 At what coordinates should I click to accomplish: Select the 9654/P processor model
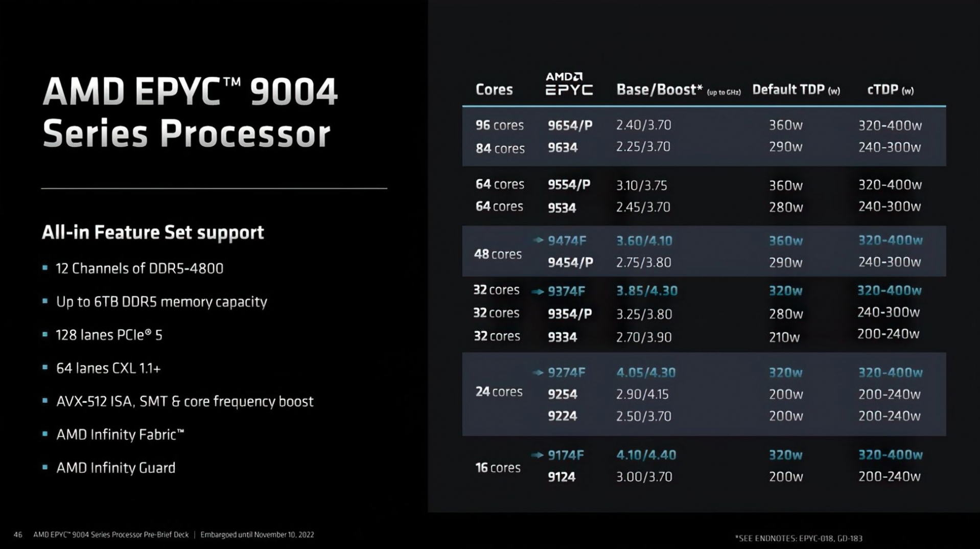(x=570, y=126)
